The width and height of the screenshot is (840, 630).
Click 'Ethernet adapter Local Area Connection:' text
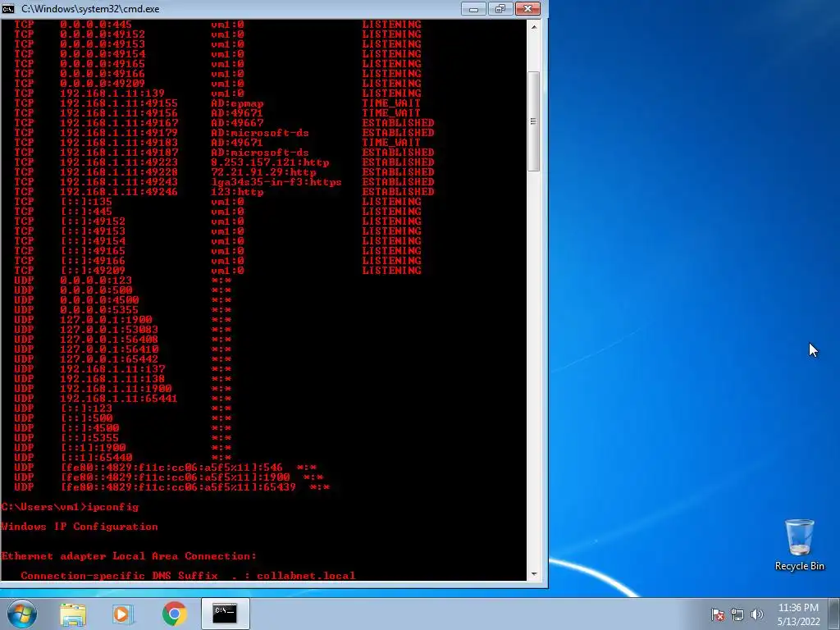pyautogui.click(x=129, y=556)
